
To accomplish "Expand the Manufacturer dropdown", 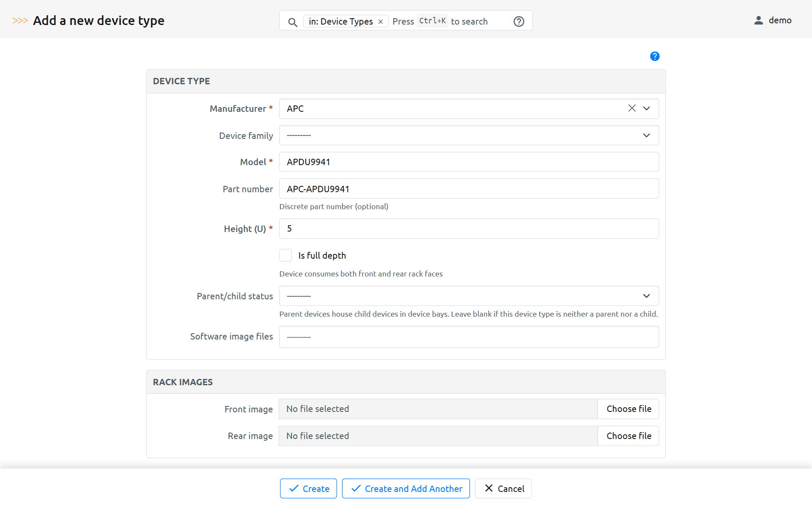I will tap(646, 108).
